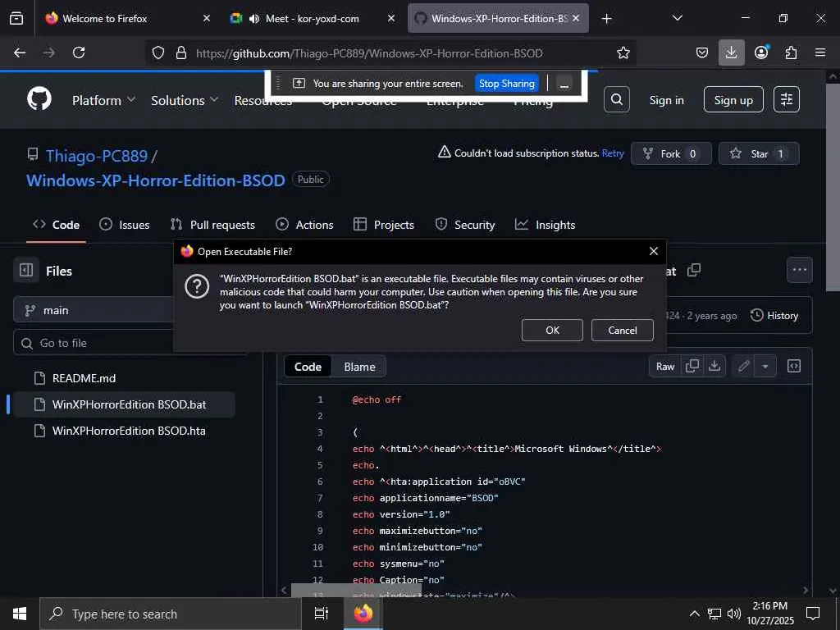Switch to Blame view
Viewport: 840px width, 630px height.
pos(359,367)
